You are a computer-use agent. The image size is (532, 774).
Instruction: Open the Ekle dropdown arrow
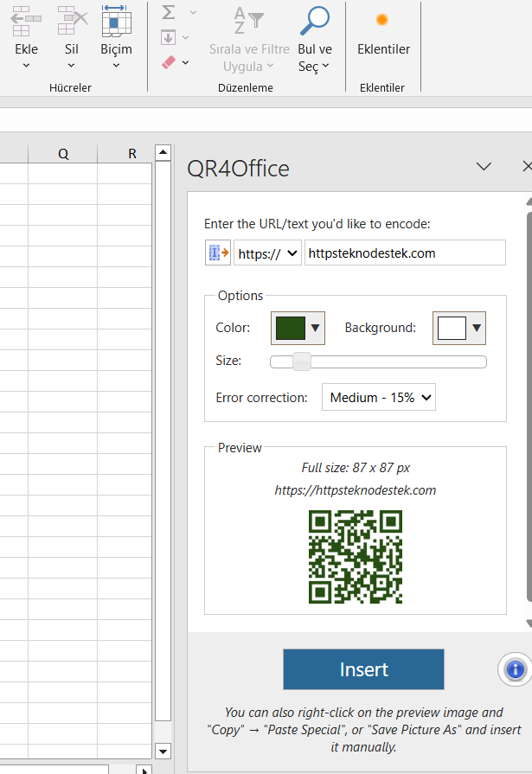click(26, 65)
